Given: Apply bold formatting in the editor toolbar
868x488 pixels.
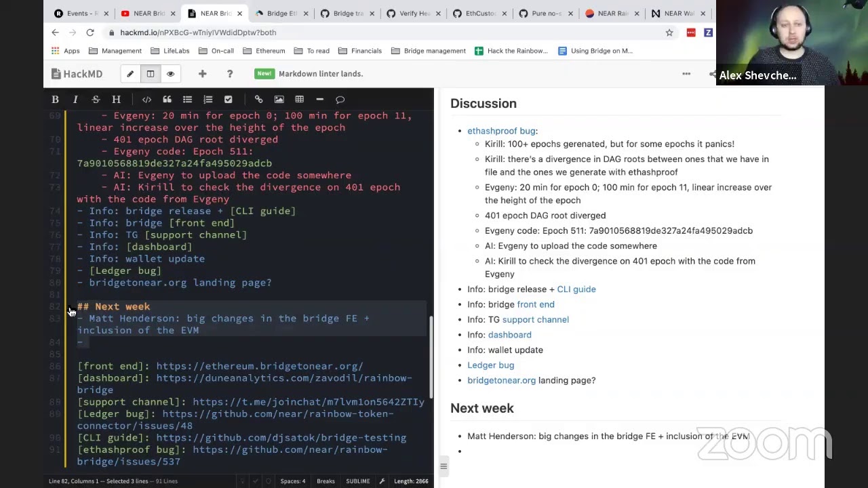Looking at the screenshot, I should (x=55, y=100).
